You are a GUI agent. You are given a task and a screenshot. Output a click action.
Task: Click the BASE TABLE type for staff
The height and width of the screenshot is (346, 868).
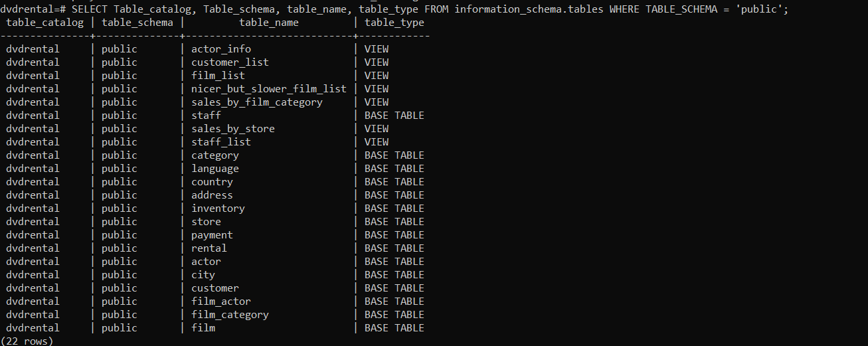point(394,116)
